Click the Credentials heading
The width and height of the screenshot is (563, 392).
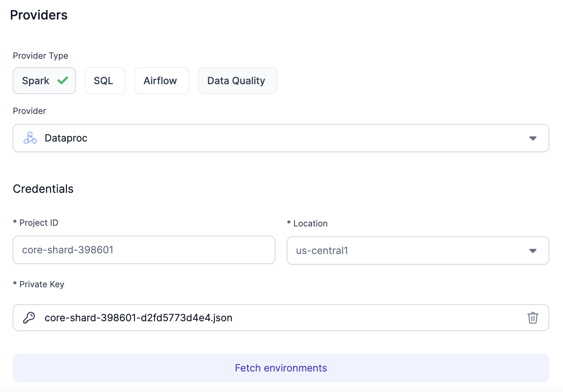click(x=43, y=189)
